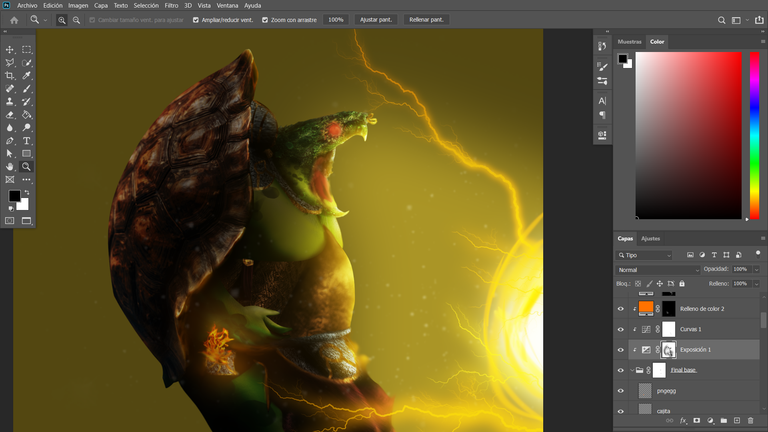Toggle Quick Mask mode

[x=10, y=221]
